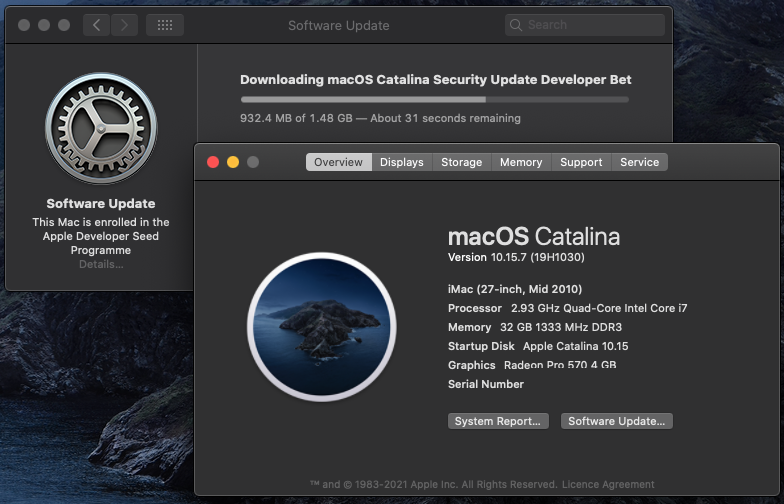
Task: Click the magnifier icon in Search field
Action: pyautogui.click(x=516, y=25)
